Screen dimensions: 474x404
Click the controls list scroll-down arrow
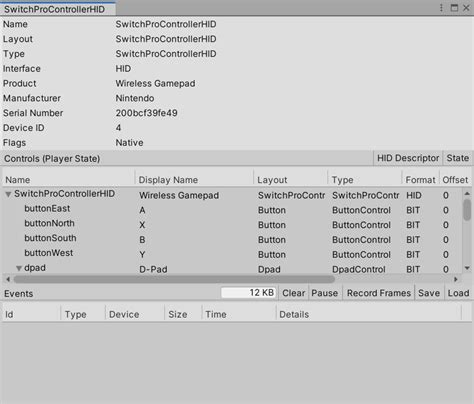(x=467, y=268)
